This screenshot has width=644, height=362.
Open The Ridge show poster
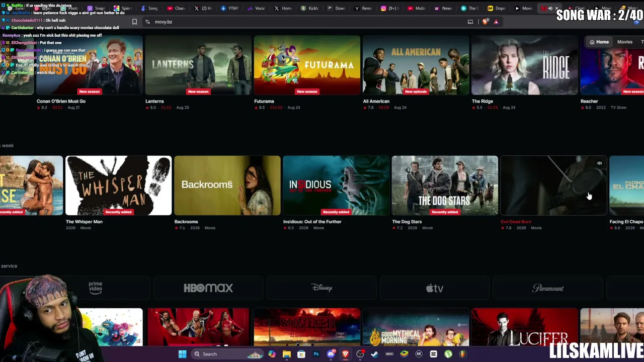(x=525, y=65)
